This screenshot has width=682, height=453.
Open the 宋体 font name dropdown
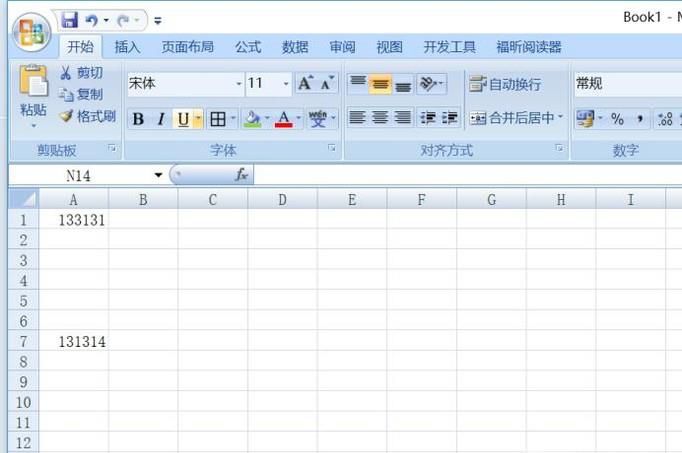point(239,83)
